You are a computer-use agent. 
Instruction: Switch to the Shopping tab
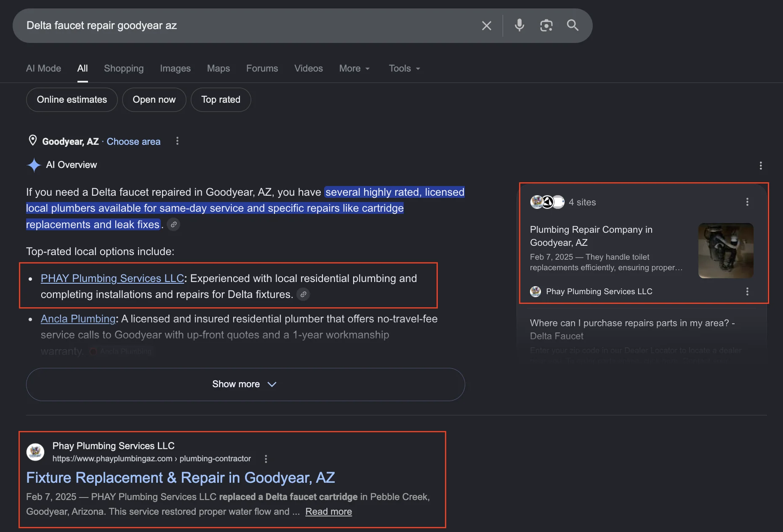coord(124,68)
